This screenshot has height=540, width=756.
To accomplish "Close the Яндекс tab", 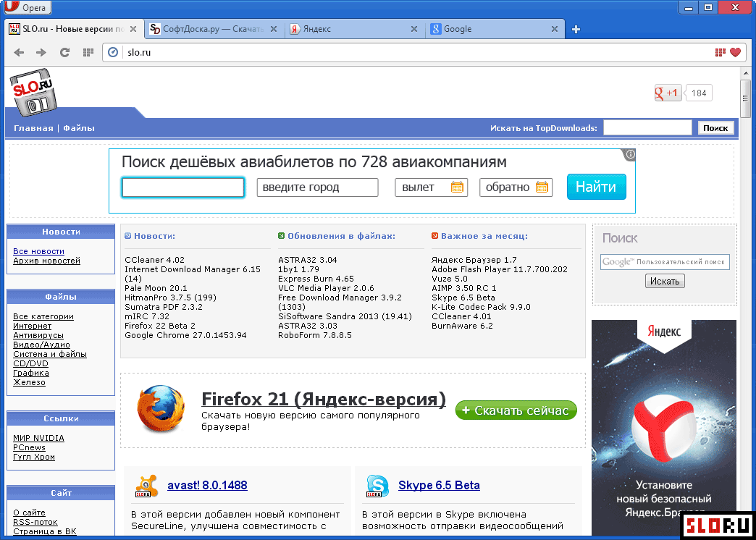I will point(413,29).
